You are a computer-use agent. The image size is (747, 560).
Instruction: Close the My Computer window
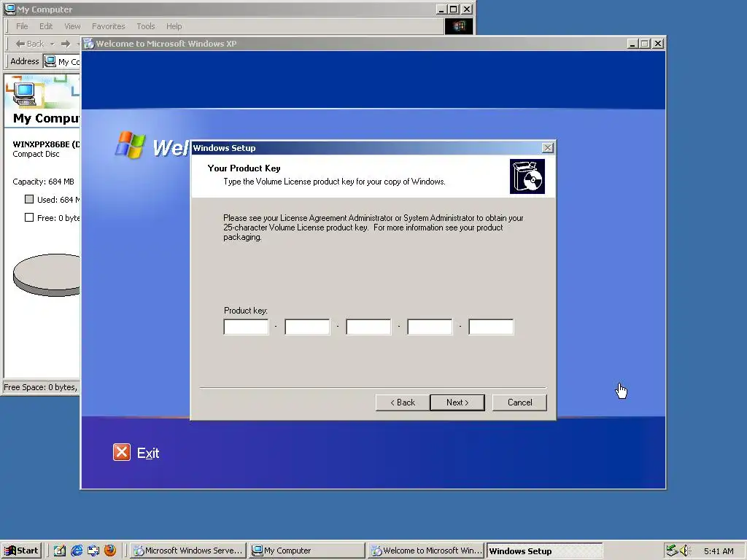click(467, 9)
